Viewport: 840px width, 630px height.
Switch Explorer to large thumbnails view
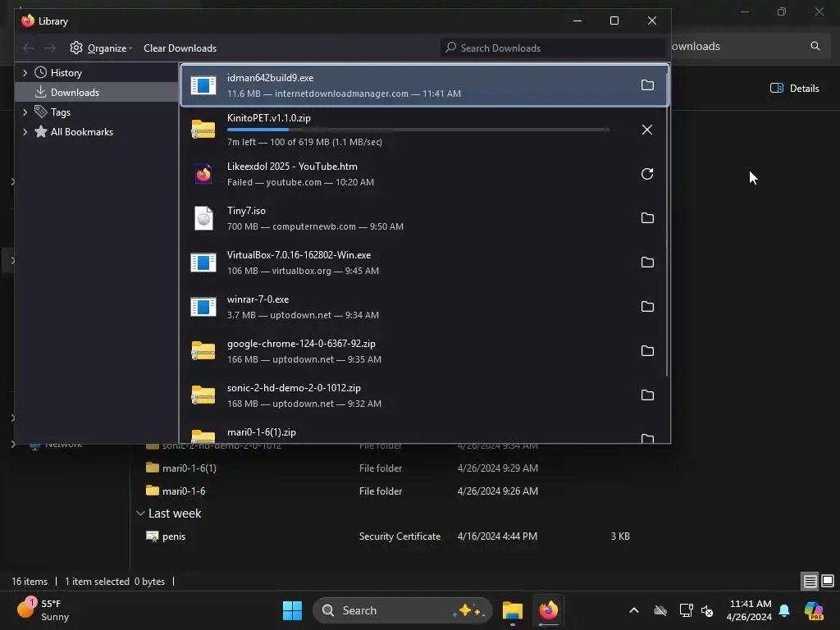click(828, 581)
